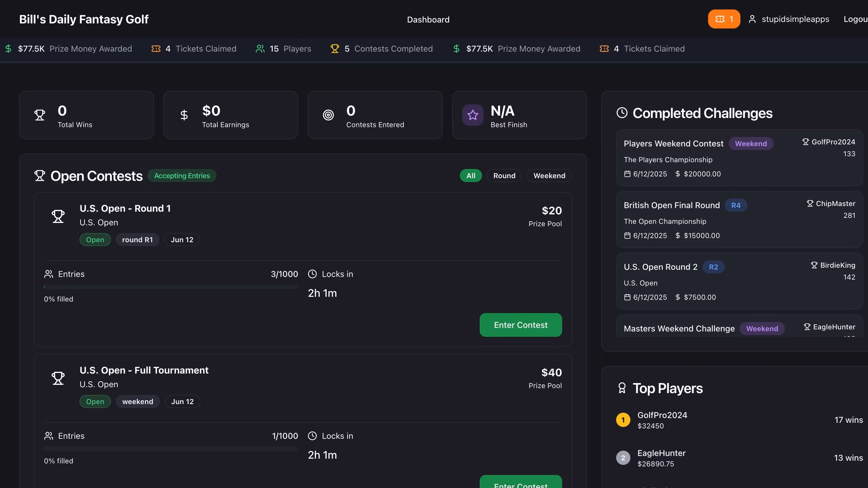Click the target icon on Contests Entered card
This screenshot has height=488, width=868.
(x=328, y=115)
